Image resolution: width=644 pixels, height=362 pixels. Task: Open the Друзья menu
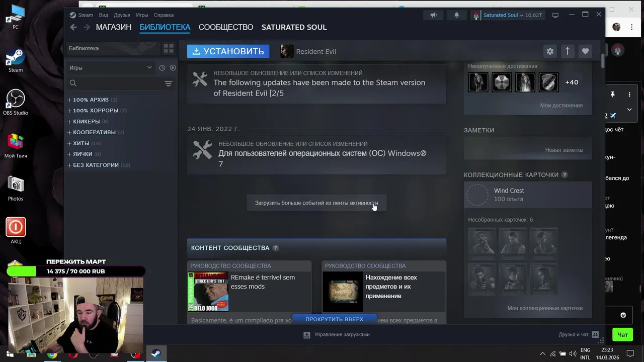click(122, 15)
